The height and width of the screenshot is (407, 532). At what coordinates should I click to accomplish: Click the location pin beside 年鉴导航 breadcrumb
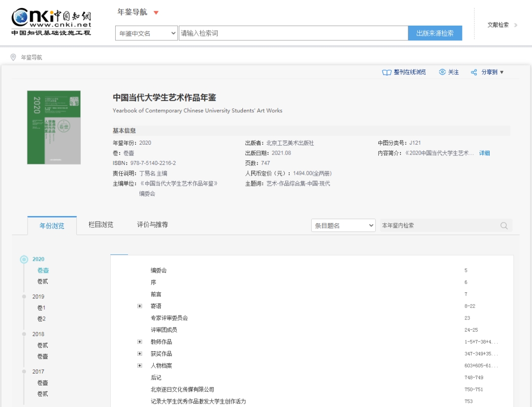click(13, 57)
